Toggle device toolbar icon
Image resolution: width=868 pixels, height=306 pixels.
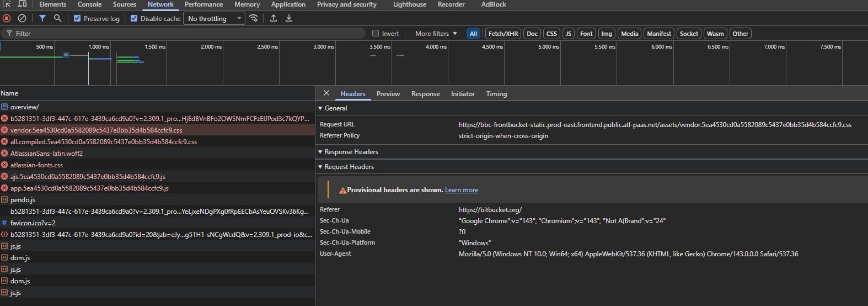[x=22, y=4]
